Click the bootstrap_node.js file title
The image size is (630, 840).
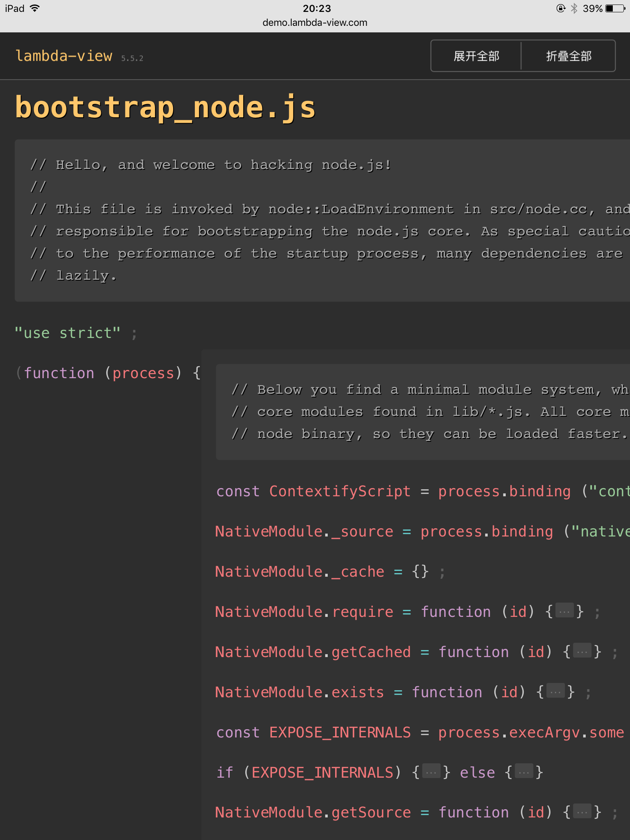coord(165,107)
